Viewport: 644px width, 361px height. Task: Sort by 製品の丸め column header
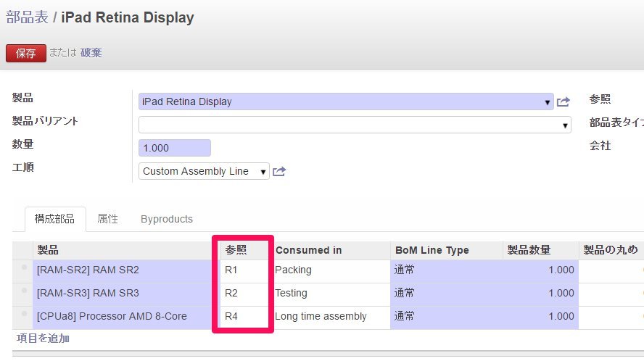point(611,249)
